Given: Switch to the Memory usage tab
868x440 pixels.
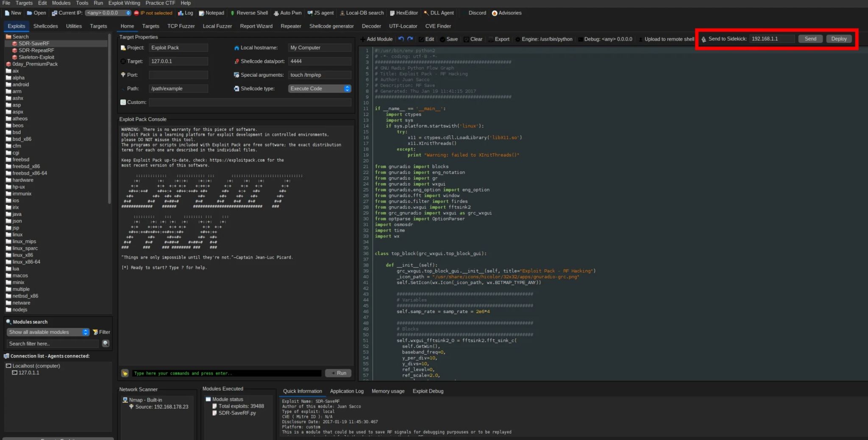Looking at the screenshot, I should (x=388, y=391).
